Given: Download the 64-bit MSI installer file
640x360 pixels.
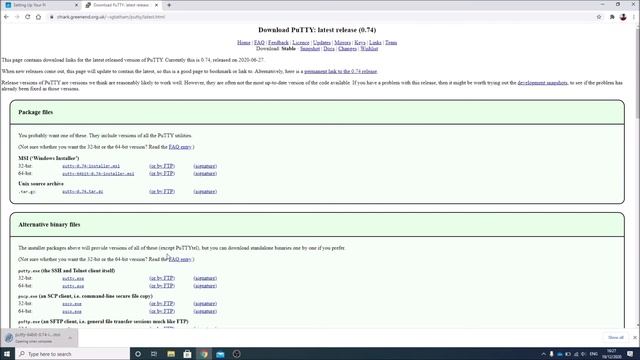Looking at the screenshot, I should pyautogui.click(x=98, y=173).
